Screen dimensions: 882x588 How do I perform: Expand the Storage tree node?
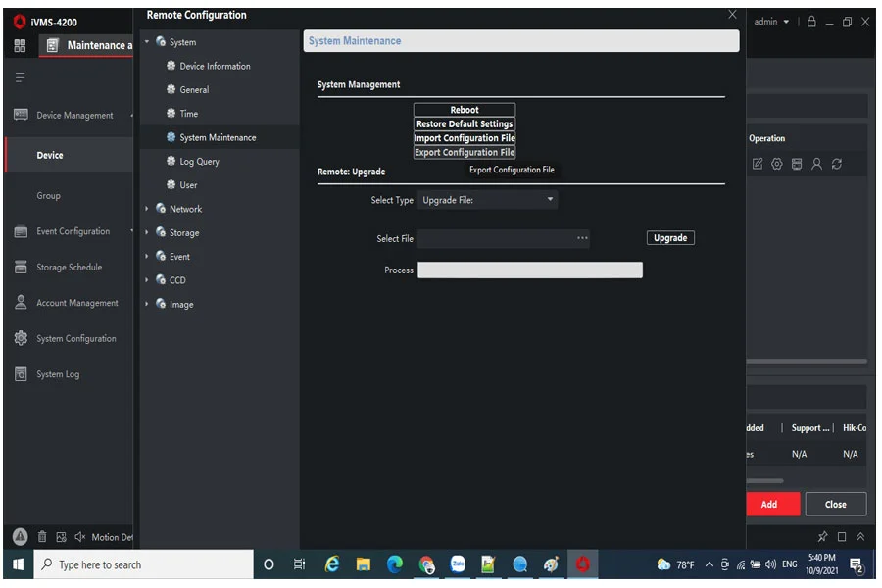[147, 232]
